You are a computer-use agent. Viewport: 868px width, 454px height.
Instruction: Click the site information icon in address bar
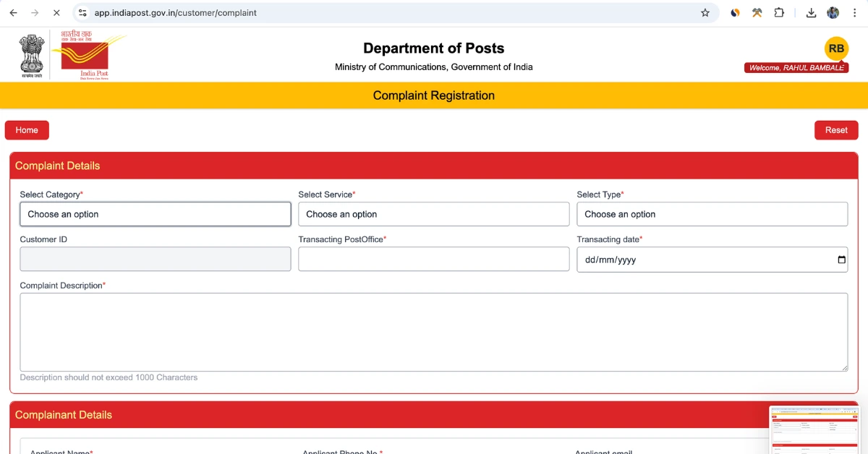click(x=82, y=13)
